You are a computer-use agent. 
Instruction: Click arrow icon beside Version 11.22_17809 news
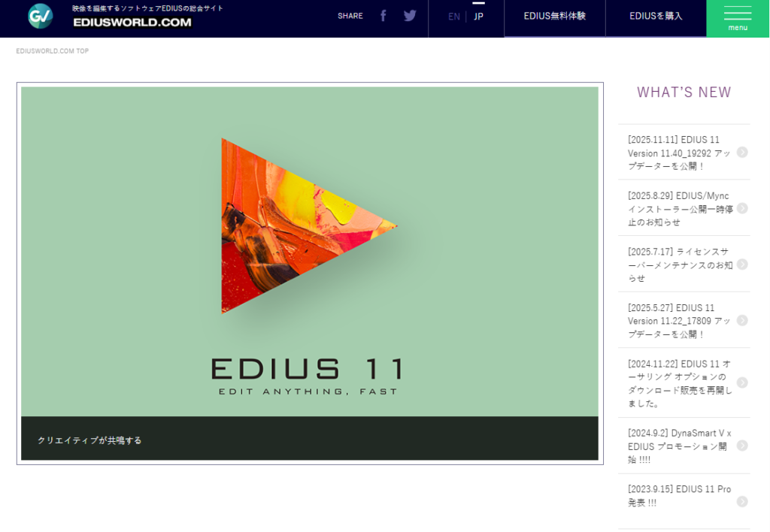coord(742,321)
